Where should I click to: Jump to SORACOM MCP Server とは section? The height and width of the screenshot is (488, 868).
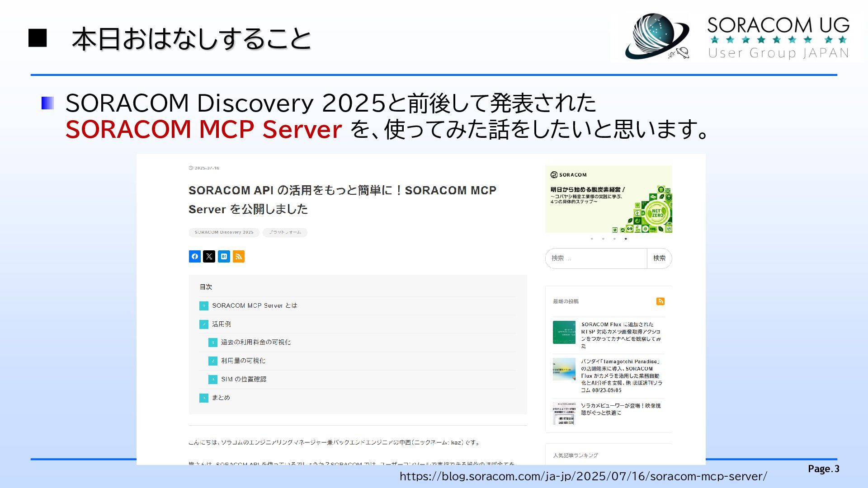click(x=255, y=305)
